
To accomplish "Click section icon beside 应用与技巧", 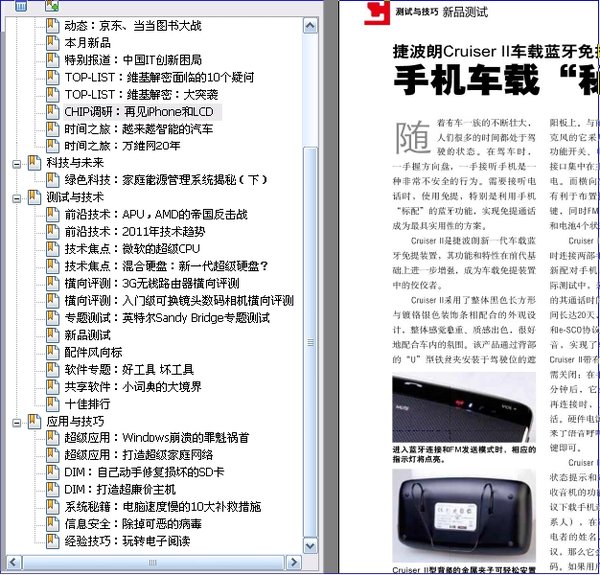I will [x=34, y=421].
